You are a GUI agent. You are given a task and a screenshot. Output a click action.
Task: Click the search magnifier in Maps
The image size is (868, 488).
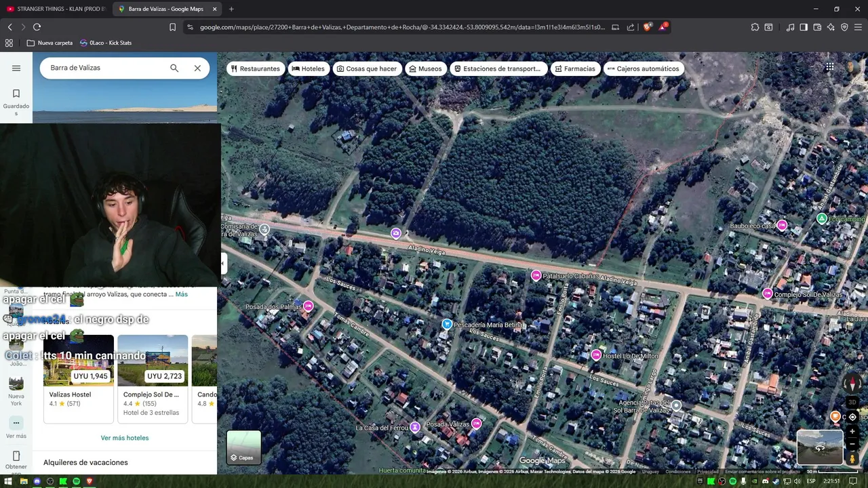coord(174,68)
